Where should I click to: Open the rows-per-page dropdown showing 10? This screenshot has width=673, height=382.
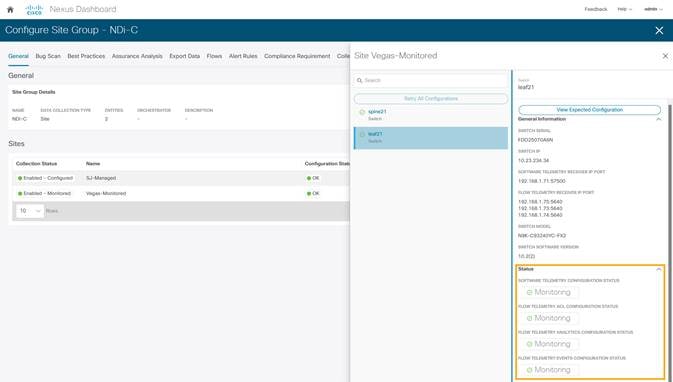(x=30, y=211)
